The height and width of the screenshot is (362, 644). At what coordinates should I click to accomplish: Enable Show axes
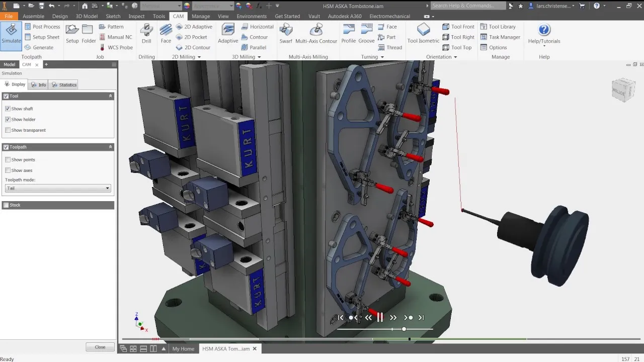[x=8, y=170]
